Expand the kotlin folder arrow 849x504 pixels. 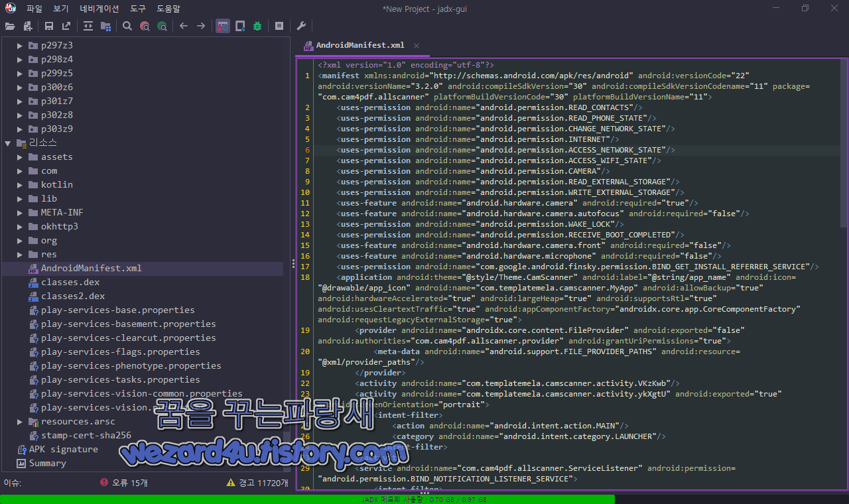click(21, 184)
